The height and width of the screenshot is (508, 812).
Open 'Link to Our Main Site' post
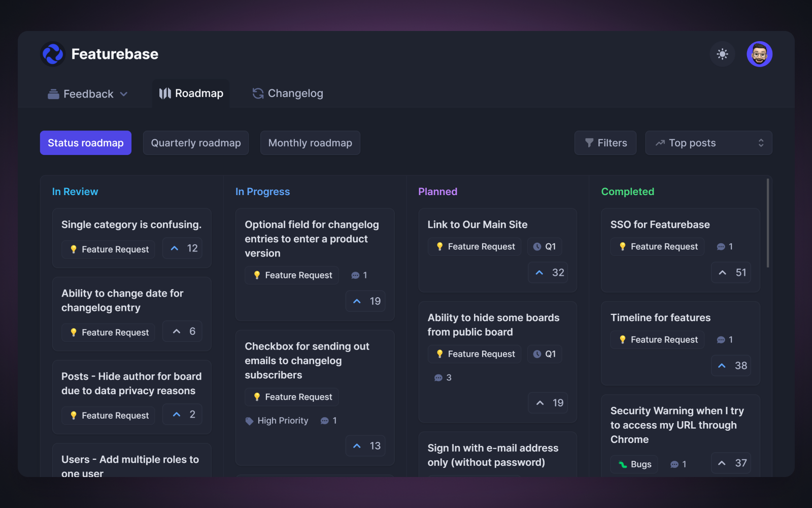point(478,225)
